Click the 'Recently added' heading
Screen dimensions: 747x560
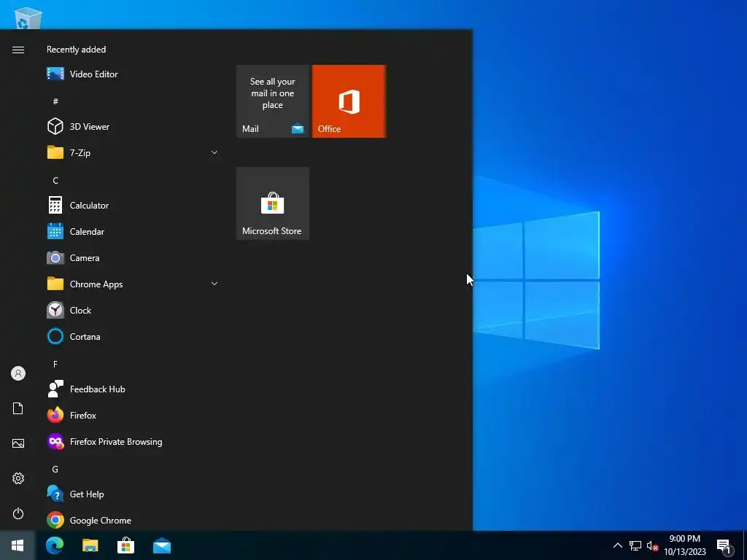pos(76,50)
